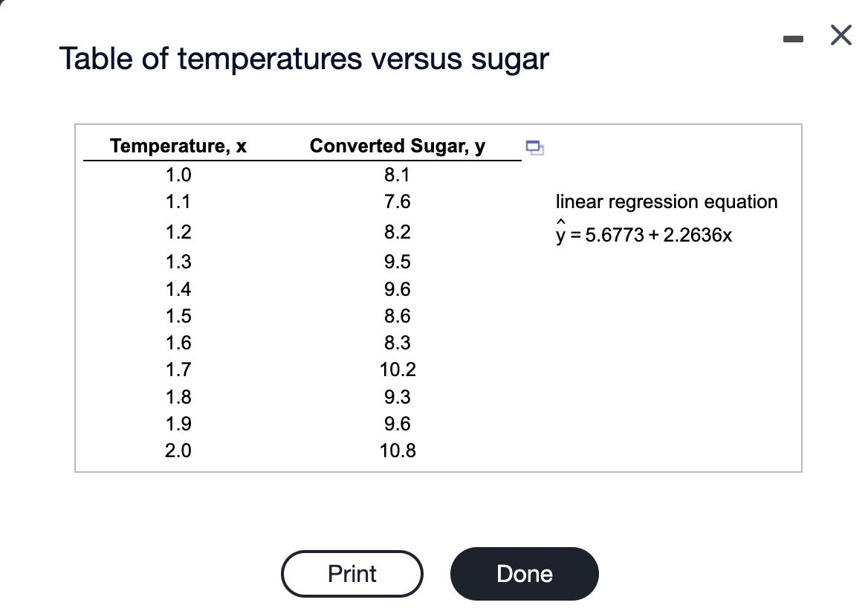868x614 pixels.
Task: Click the Done button
Action: click(x=524, y=573)
